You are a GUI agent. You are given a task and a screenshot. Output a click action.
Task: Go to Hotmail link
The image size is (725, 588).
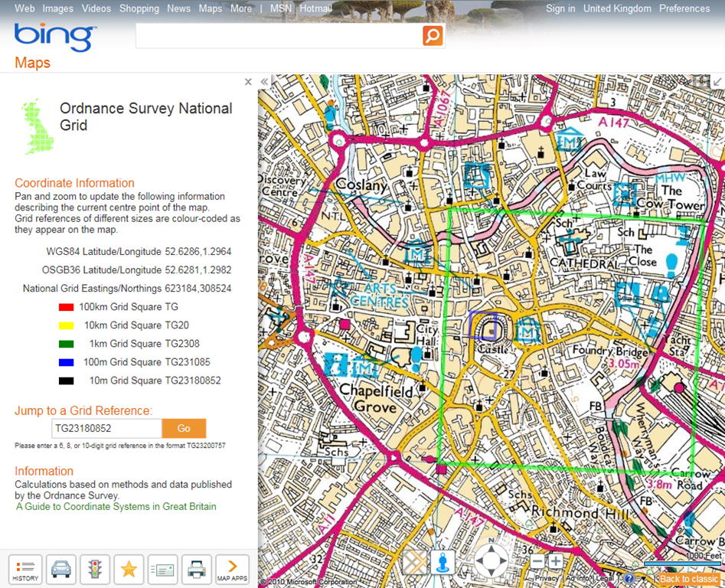tap(315, 8)
